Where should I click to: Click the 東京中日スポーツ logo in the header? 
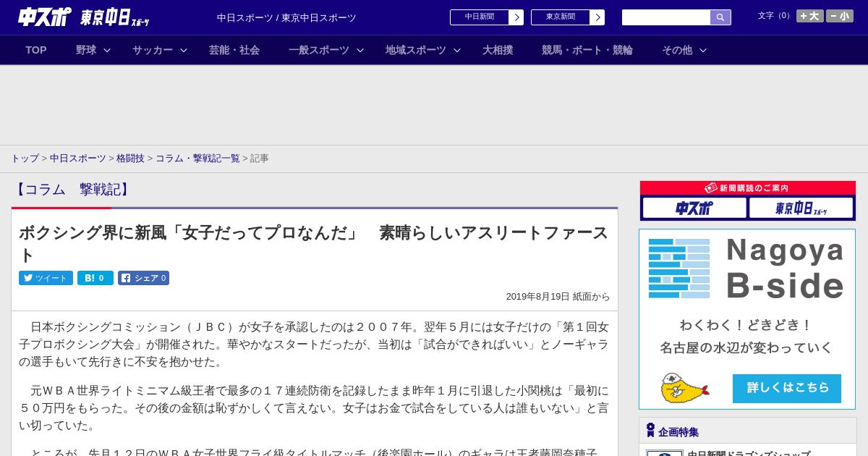(x=115, y=17)
